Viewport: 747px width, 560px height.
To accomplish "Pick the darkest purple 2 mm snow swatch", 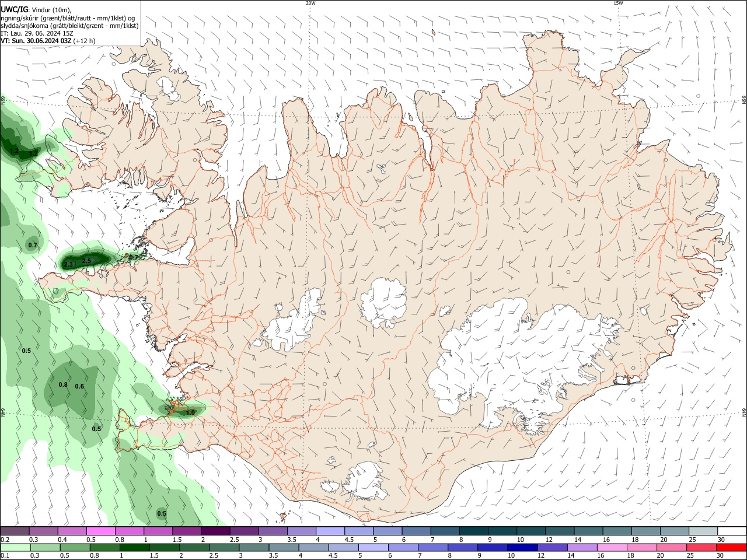I will 215,531.
